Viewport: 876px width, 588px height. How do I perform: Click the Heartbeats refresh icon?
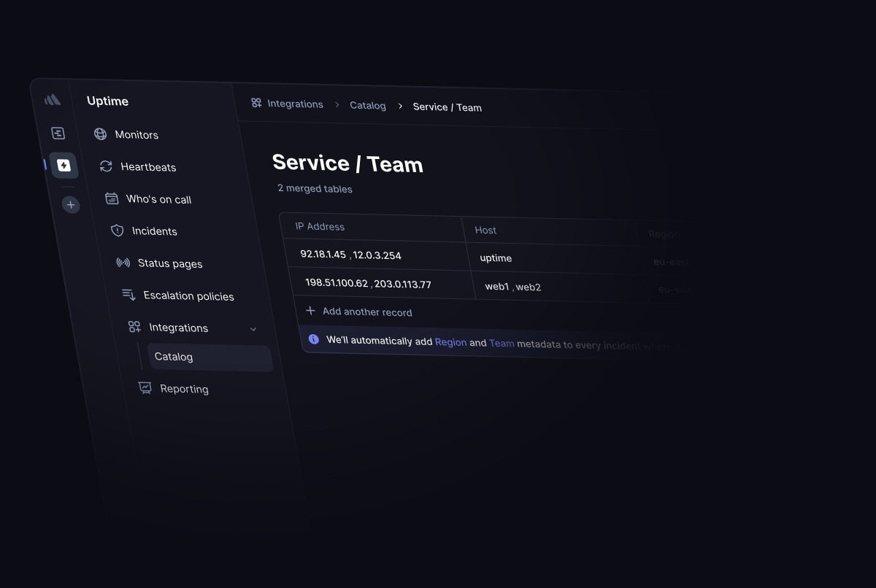click(106, 166)
